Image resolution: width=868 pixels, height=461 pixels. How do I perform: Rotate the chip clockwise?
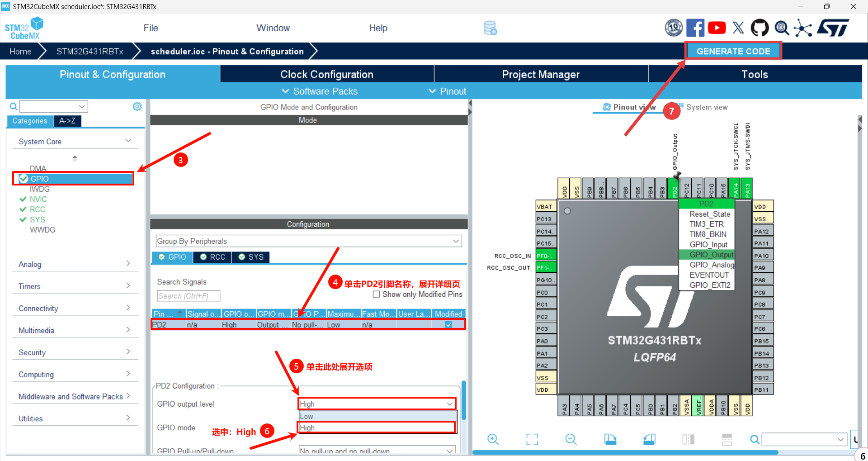[610, 439]
